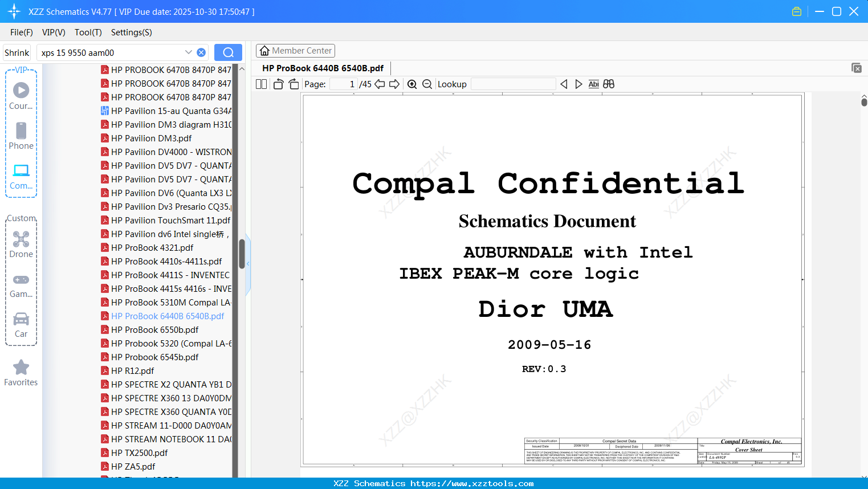
Task: Find previous lookup match
Action: click(x=564, y=84)
